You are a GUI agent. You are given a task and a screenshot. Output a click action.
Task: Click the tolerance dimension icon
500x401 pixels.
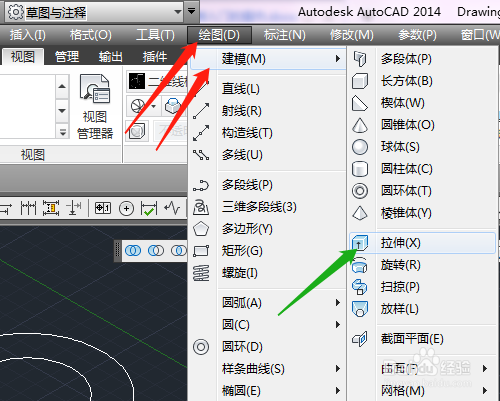103,209
